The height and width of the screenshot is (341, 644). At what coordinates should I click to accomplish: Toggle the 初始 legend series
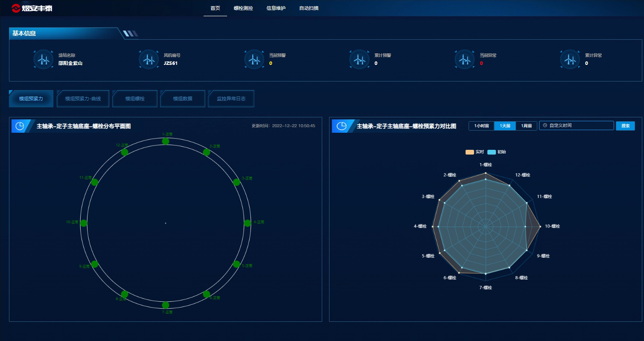(496, 152)
